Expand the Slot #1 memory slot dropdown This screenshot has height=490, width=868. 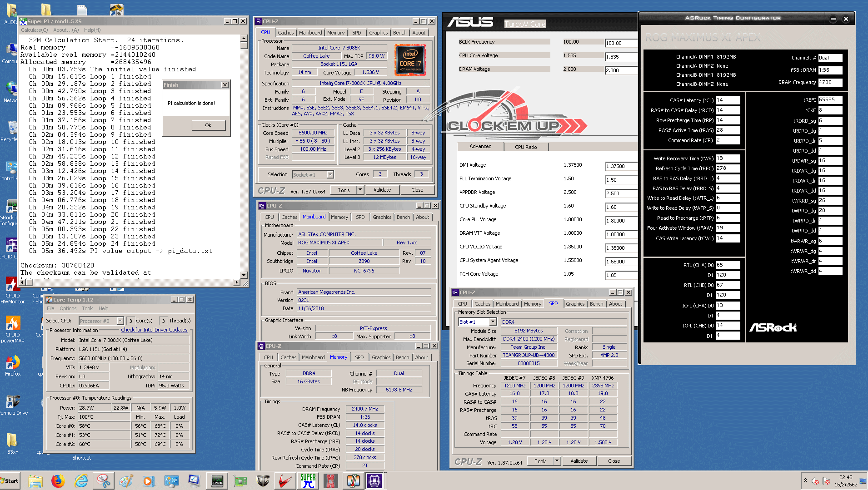coord(493,322)
